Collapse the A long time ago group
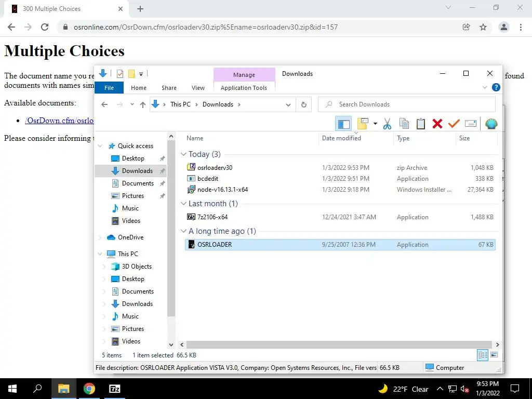The image size is (532, 399). click(183, 231)
